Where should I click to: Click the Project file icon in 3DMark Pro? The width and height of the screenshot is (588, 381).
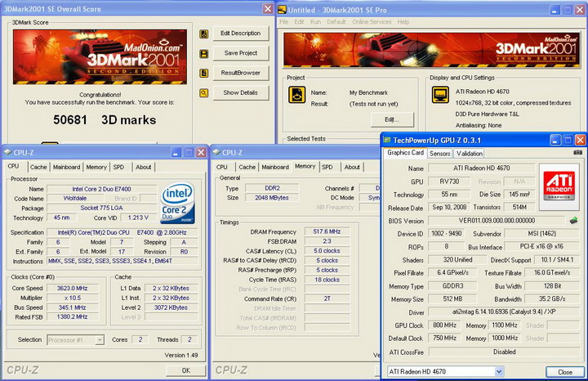pos(296,95)
